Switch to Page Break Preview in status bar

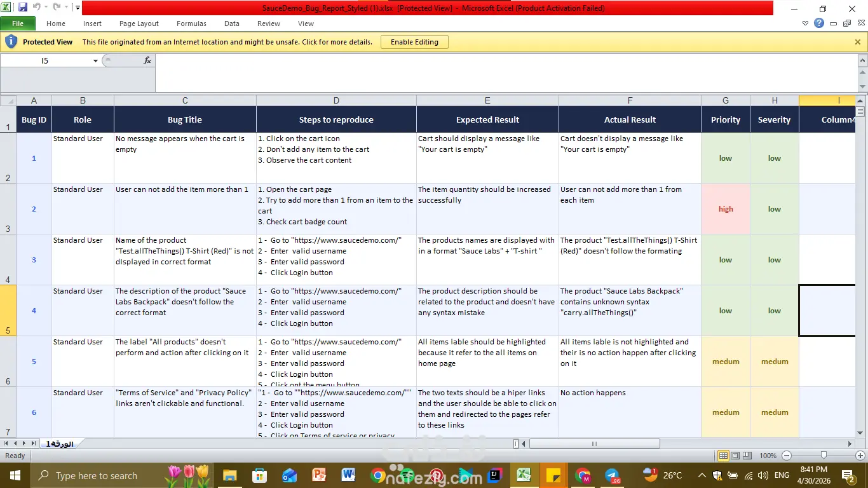pyautogui.click(x=747, y=456)
